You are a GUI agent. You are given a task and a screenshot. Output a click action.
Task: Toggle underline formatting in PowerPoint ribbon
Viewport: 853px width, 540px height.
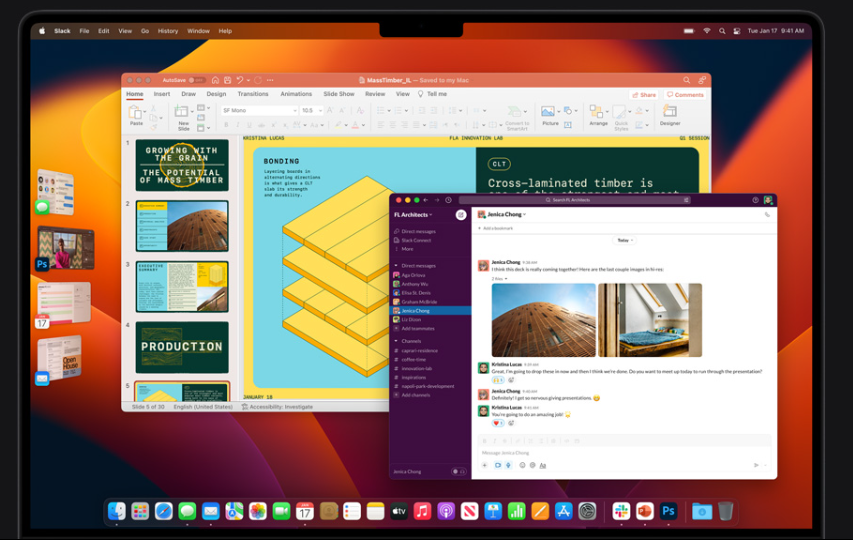(249, 125)
